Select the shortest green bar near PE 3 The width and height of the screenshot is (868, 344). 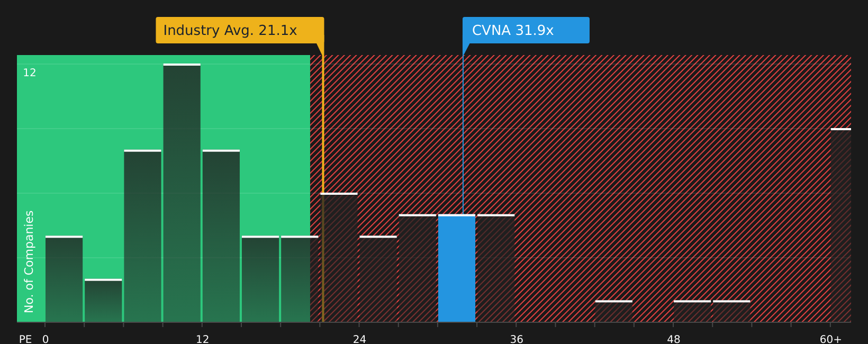point(103,301)
